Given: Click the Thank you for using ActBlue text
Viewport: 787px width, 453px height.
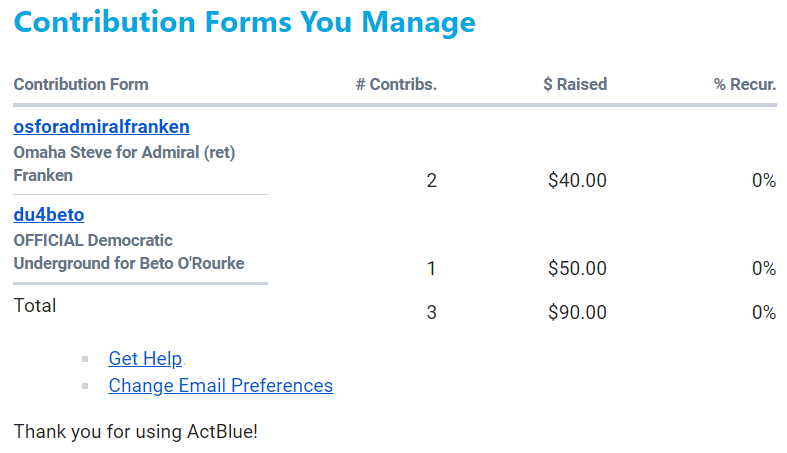Looking at the screenshot, I should tap(136, 433).
